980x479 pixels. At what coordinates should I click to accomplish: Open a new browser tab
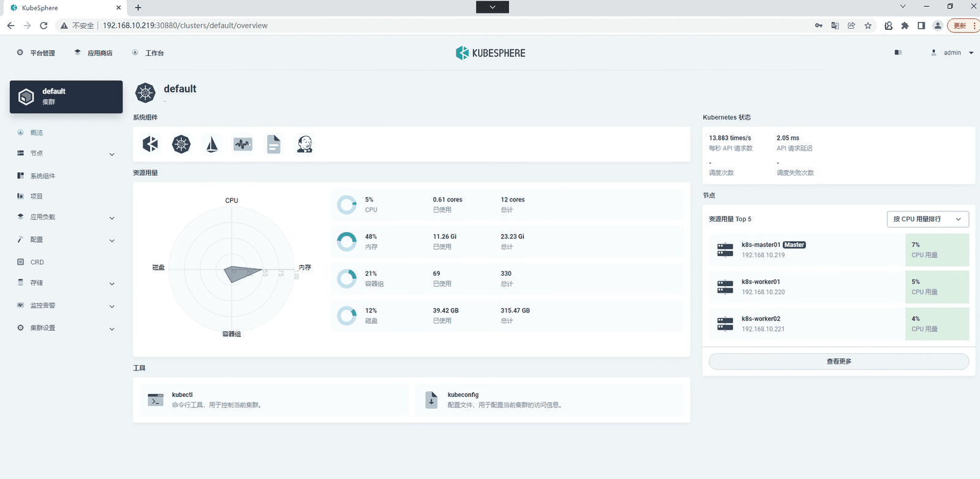click(138, 7)
